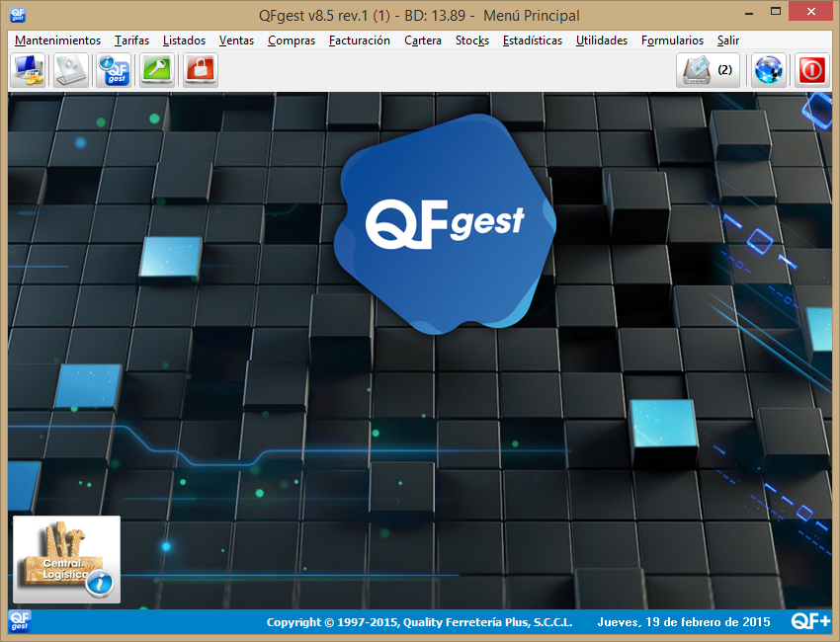This screenshot has width=840, height=642.
Task: Click the QFgest title bar app icon
Action: pyautogui.click(x=18, y=15)
